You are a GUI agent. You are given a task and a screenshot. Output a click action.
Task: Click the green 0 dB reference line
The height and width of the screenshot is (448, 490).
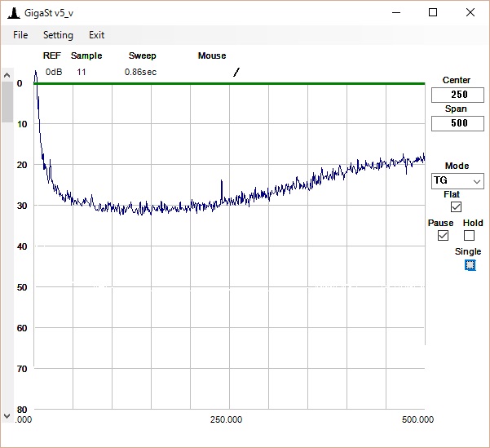(x=229, y=83)
